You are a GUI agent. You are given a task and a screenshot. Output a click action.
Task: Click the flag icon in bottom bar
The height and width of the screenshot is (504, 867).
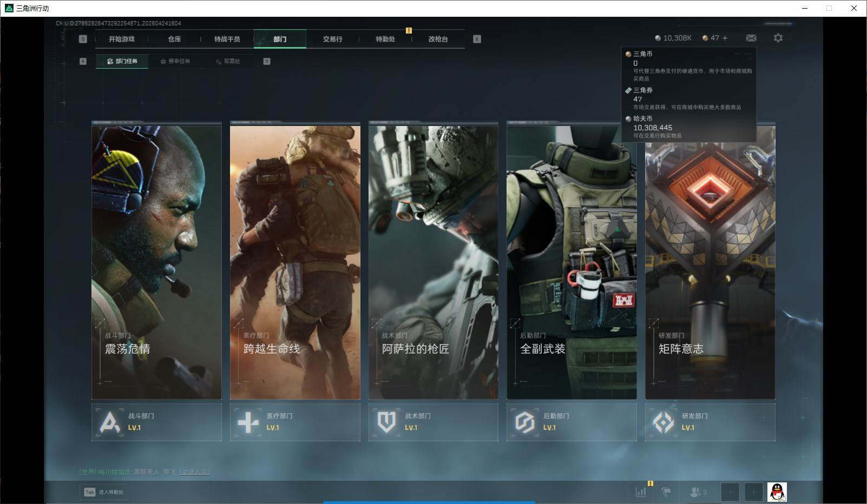tap(666, 492)
